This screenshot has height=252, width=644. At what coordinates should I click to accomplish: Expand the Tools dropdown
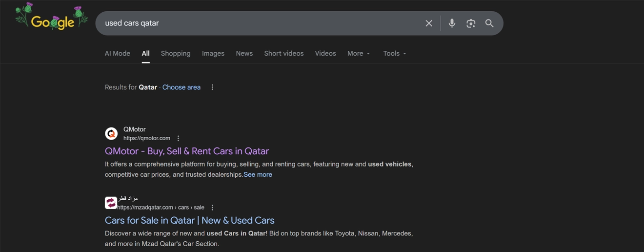(x=394, y=54)
